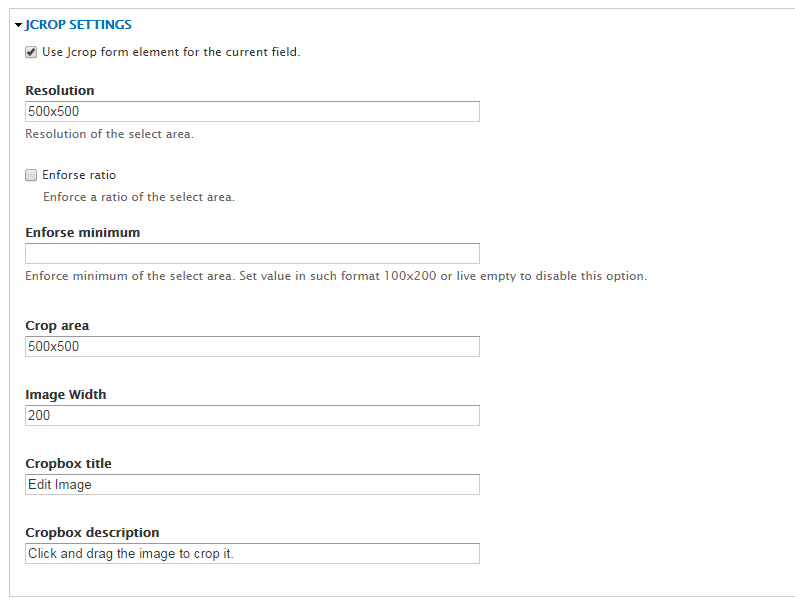Click the 'Resolution of the select area' help text

coord(110,134)
